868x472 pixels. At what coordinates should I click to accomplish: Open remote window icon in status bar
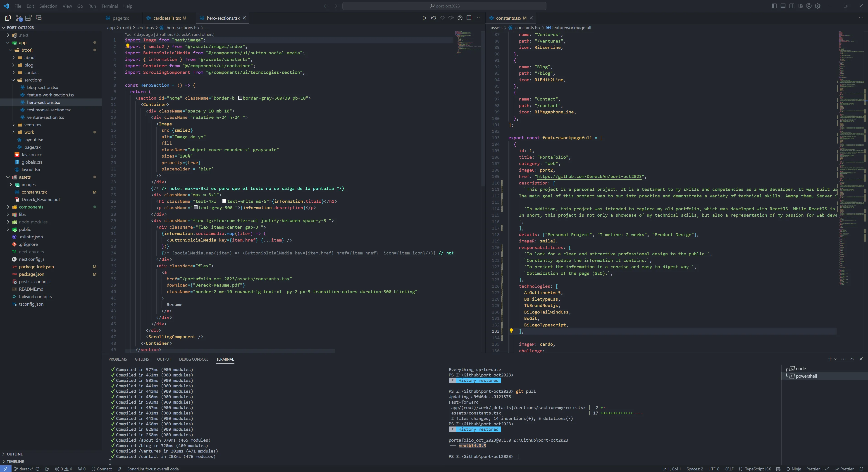tap(6, 469)
